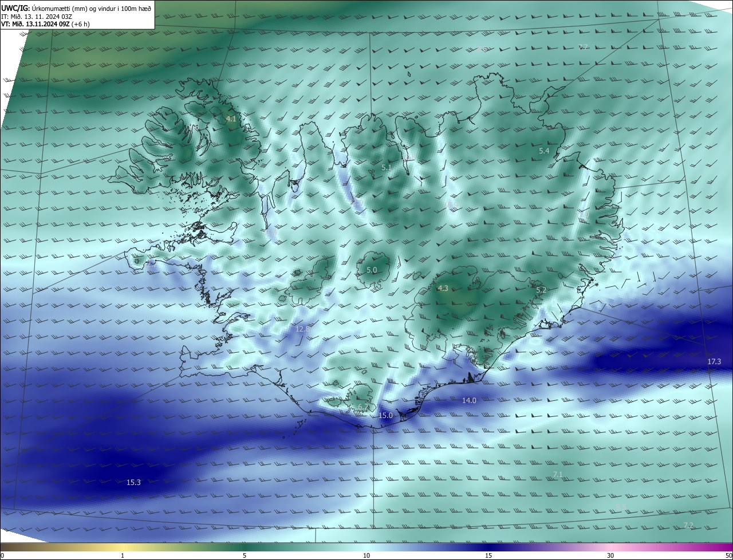The height and width of the screenshot is (560, 733).
Task: Click the '30' tick on the color scale
Action: tap(610, 555)
